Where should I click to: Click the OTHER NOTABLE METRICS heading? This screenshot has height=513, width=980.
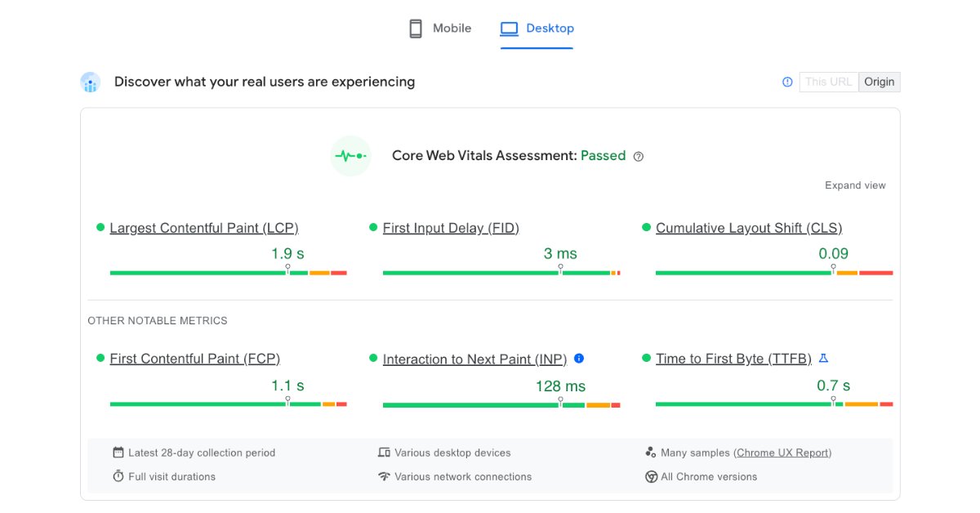[x=158, y=321]
